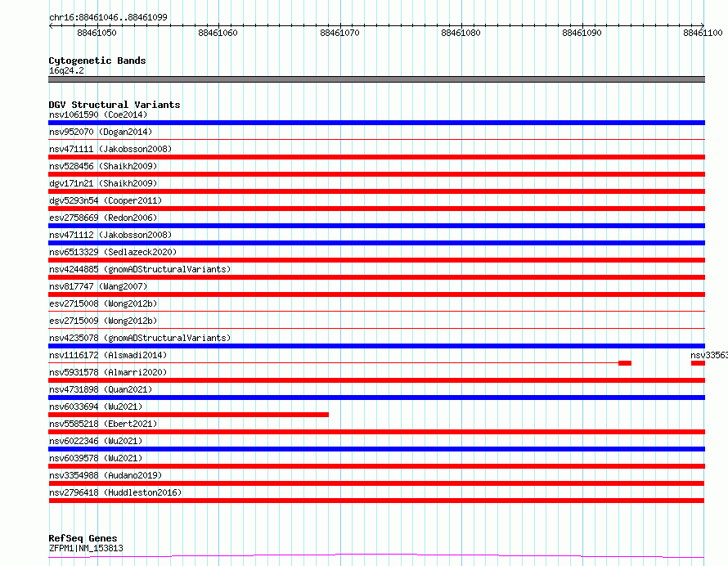Click ruler position 88461070
Viewport: 728px width, 566px height.
(x=339, y=33)
